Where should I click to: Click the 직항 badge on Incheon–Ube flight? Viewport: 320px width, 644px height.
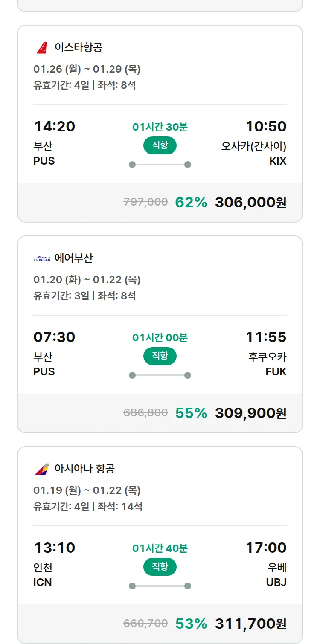pyautogui.click(x=160, y=567)
